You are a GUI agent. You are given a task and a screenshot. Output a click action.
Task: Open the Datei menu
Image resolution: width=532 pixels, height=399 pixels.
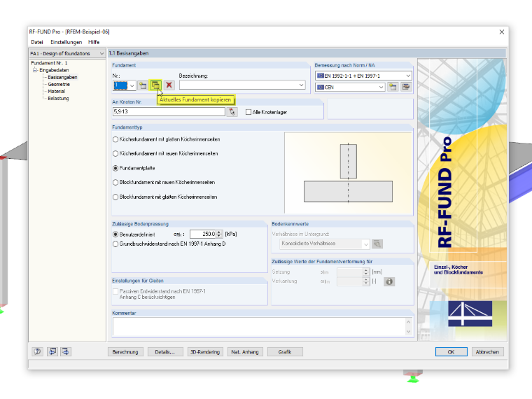click(x=37, y=42)
